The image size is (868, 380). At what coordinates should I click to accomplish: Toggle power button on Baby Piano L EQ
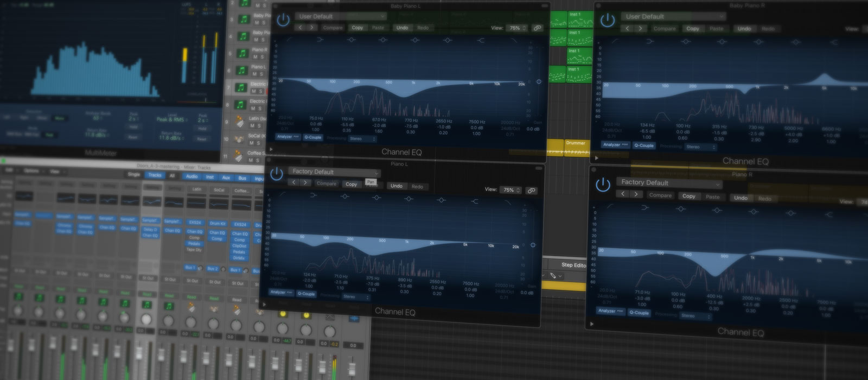283,20
